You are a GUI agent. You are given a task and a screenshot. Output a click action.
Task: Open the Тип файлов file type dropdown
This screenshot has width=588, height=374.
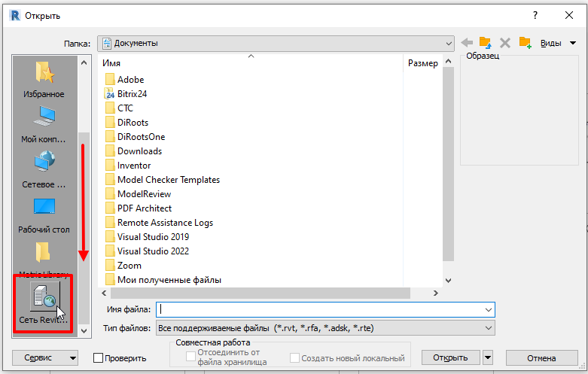(x=489, y=329)
